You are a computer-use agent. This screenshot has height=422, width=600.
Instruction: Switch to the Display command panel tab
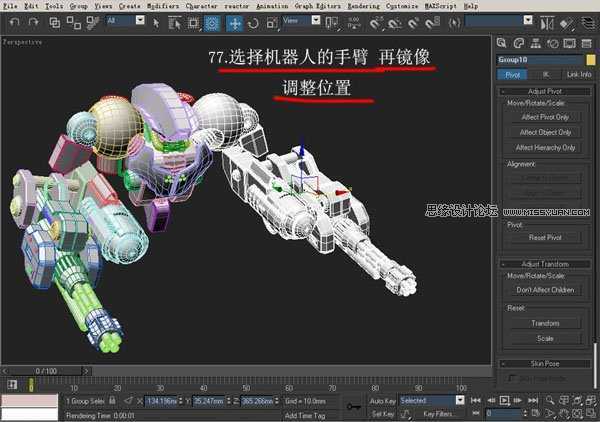tap(570, 43)
